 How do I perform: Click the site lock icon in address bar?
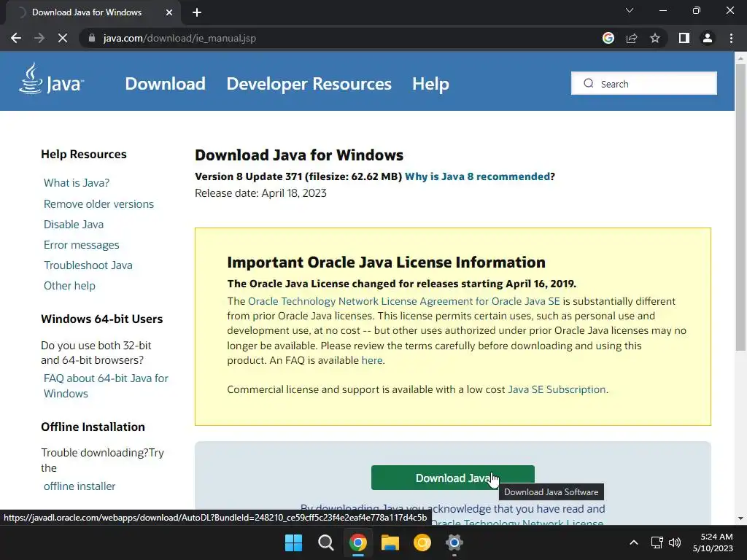(x=92, y=38)
